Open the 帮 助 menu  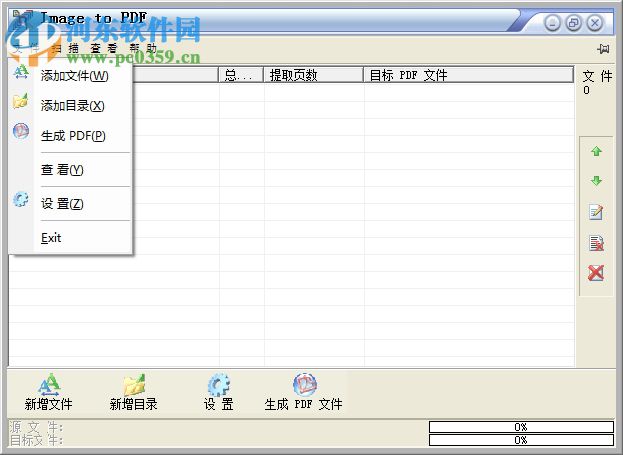click(x=143, y=48)
